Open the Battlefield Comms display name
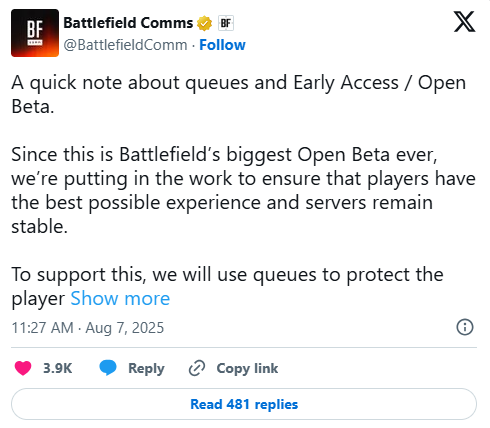This screenshot has width=490, height=428. click(x=128, y=23)
